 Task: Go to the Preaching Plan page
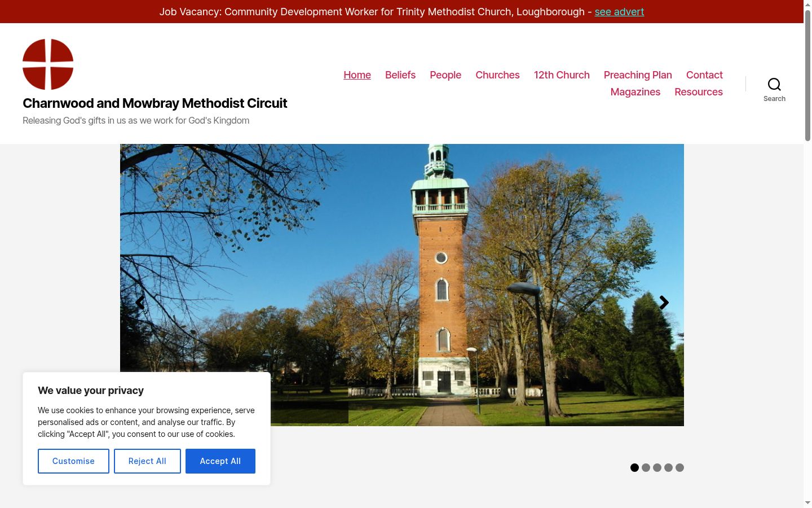coord(638,75)
